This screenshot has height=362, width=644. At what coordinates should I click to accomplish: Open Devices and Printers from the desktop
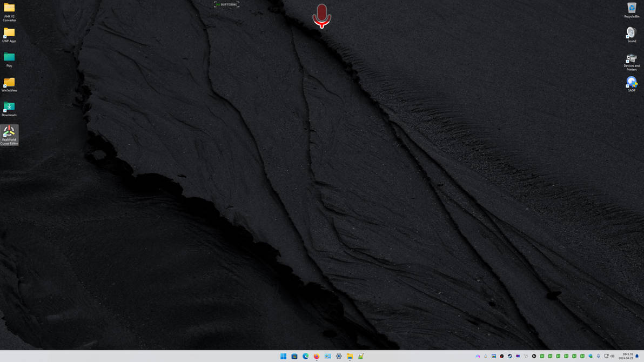point(631,60)
